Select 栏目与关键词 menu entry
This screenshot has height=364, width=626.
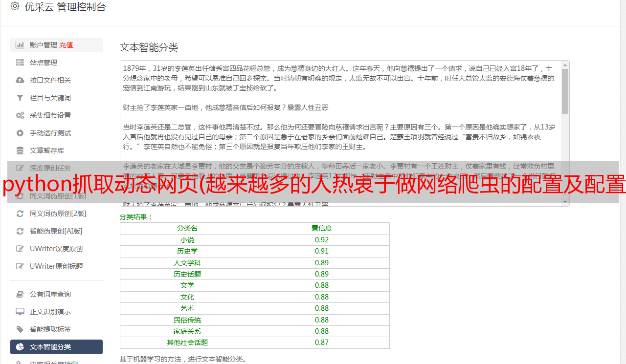pos(56,98)
